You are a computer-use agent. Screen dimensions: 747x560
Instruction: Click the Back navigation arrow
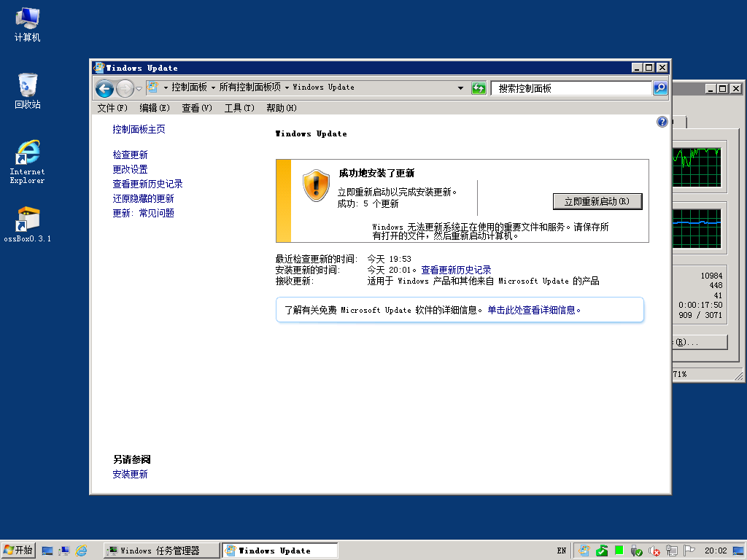tap(104, 88)
